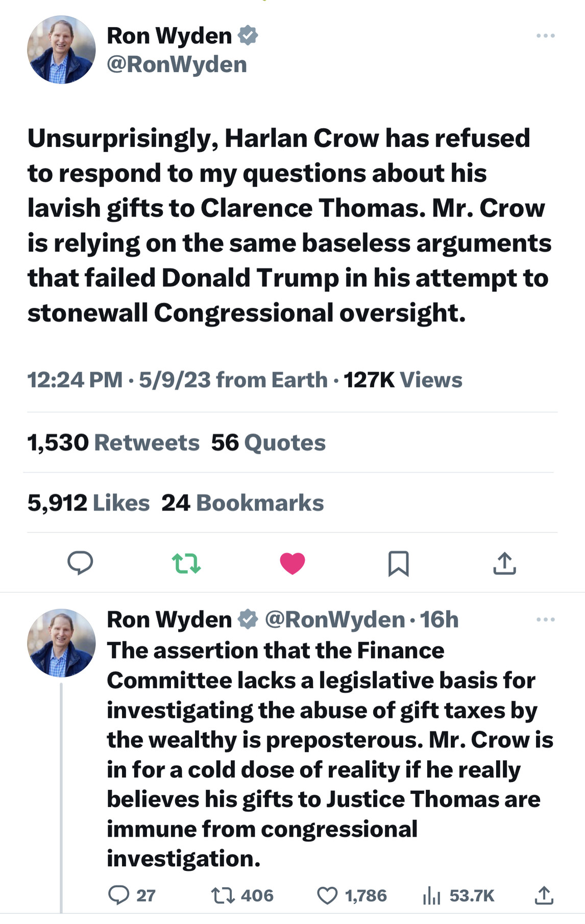The width and height of the screenshot is (585, 924).
Task: Tap the @RonWyden handle under name
Action: 177,64
